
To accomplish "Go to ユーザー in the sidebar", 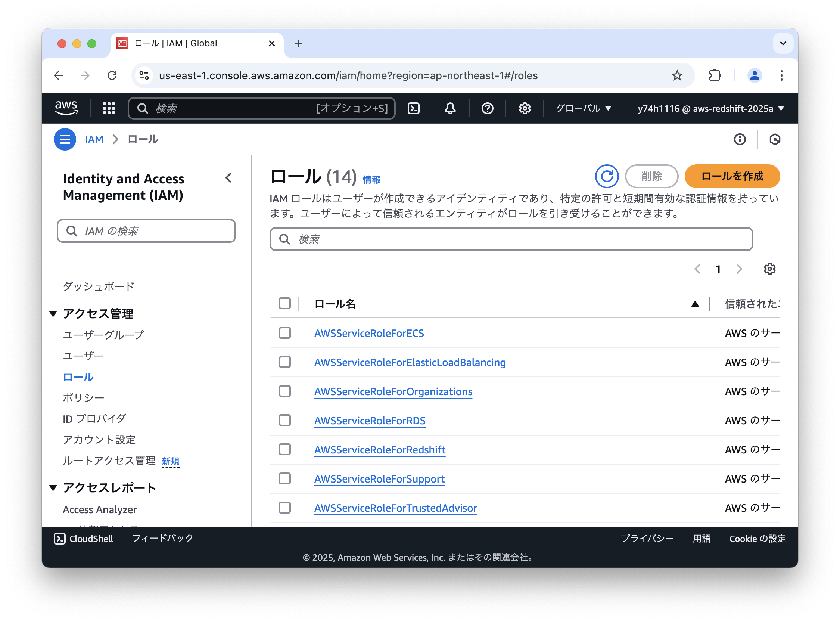I will pyautogui.click(x=83, y=356).
